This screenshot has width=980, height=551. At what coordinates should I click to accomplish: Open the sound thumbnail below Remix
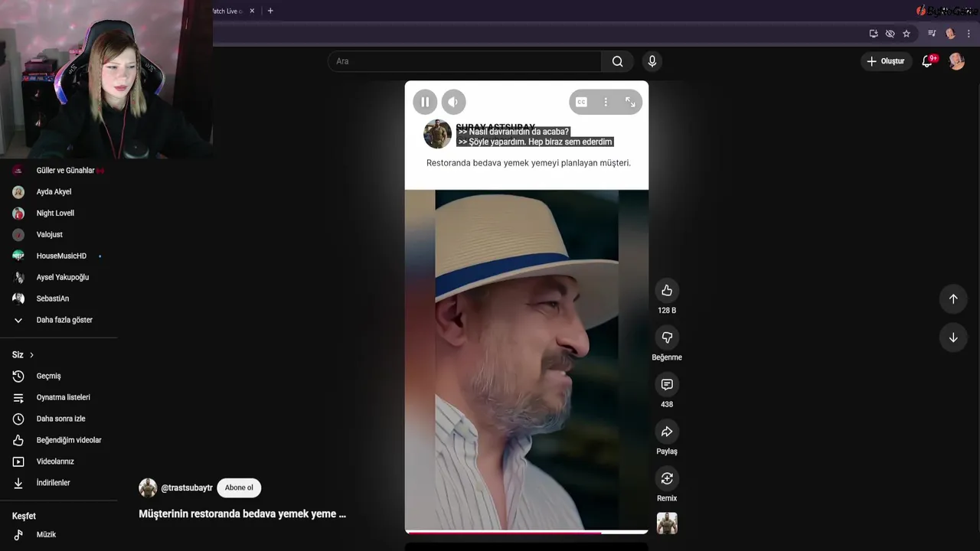667,523
